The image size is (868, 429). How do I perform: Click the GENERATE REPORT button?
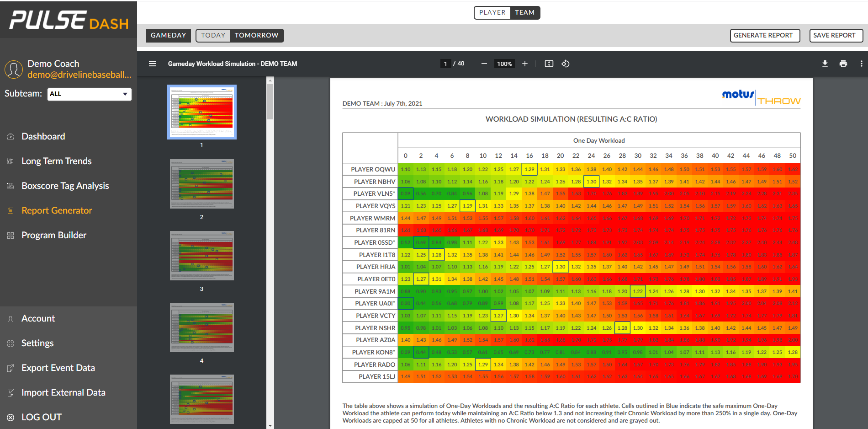764,35
